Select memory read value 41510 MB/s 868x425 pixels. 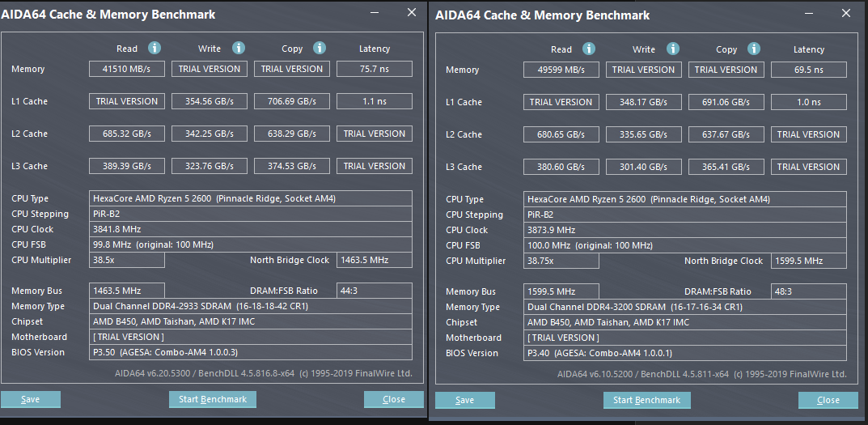coord(127,69)
